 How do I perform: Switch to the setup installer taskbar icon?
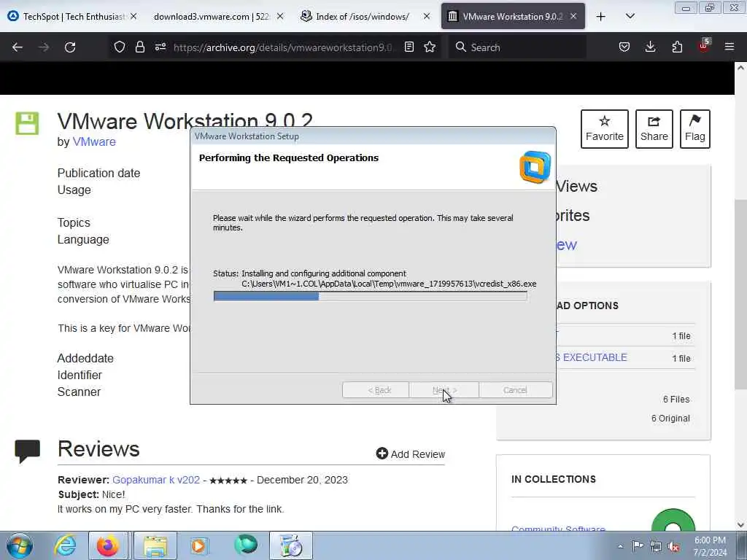(x=290, y=545)
